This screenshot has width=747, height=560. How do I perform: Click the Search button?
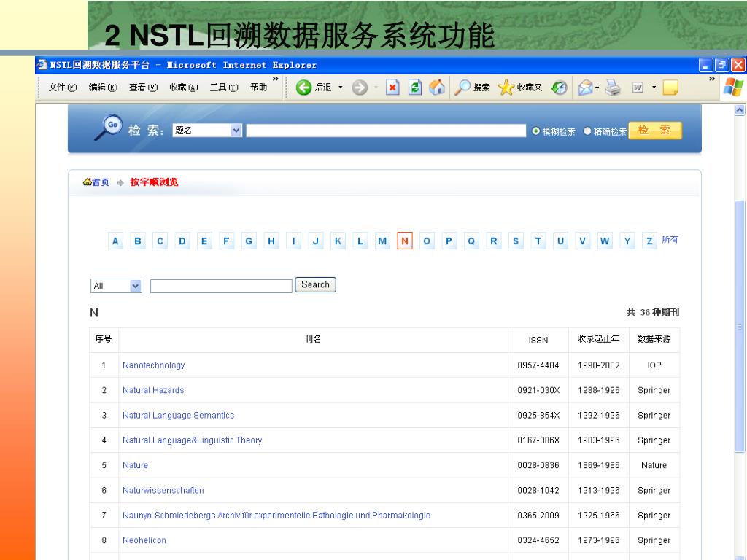(315, 285)
